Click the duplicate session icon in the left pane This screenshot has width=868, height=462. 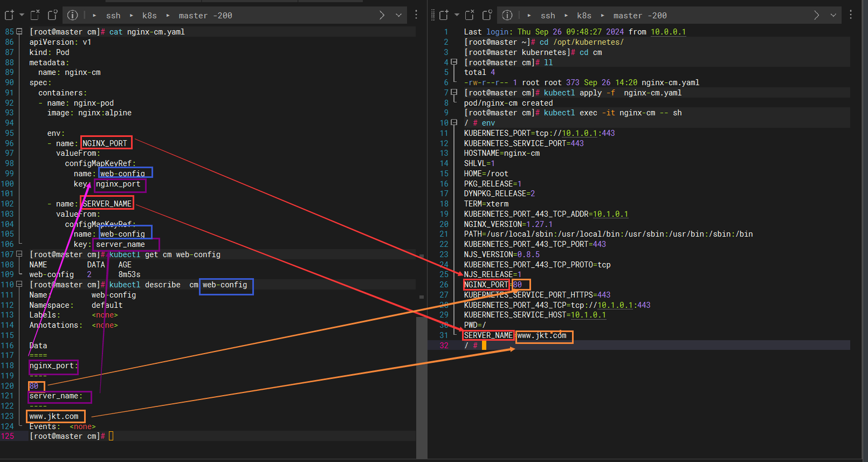[53, 15]
